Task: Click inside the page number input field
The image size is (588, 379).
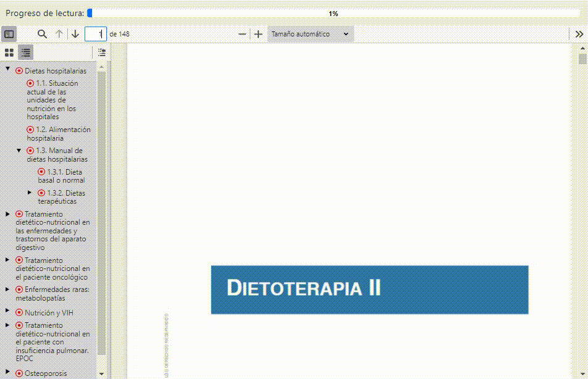Action: [x=96, y=34]
